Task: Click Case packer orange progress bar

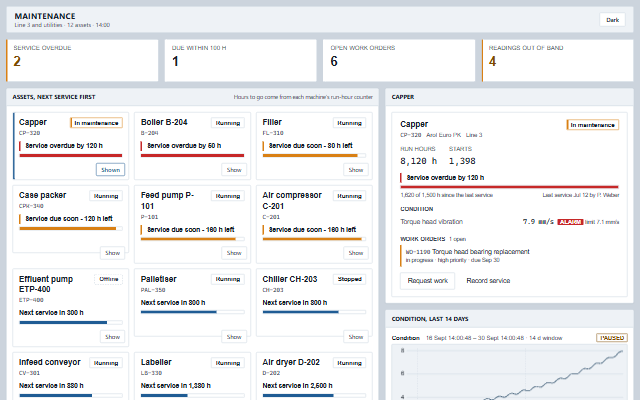Action: [71, 229]
